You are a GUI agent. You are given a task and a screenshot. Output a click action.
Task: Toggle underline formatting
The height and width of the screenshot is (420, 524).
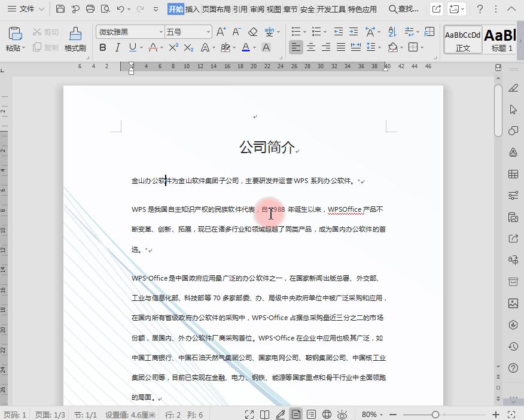(x=132, y=47)
